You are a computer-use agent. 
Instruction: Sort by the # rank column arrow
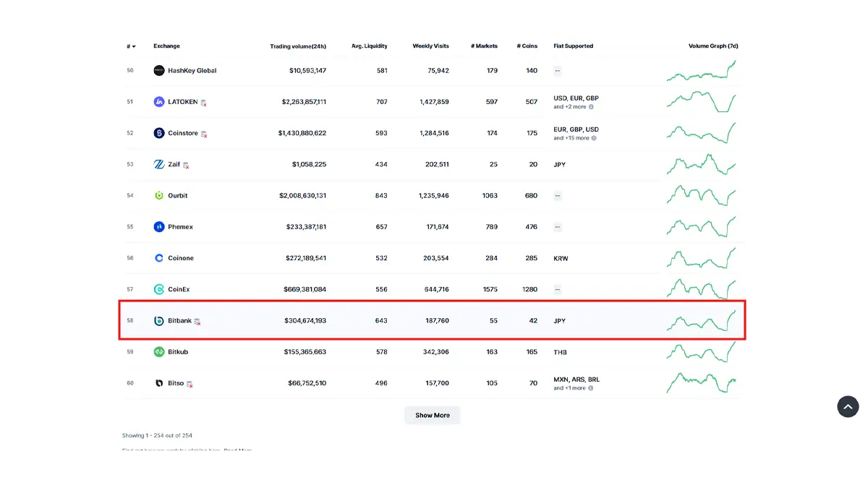pyautogui.click(x=133, y=46)
